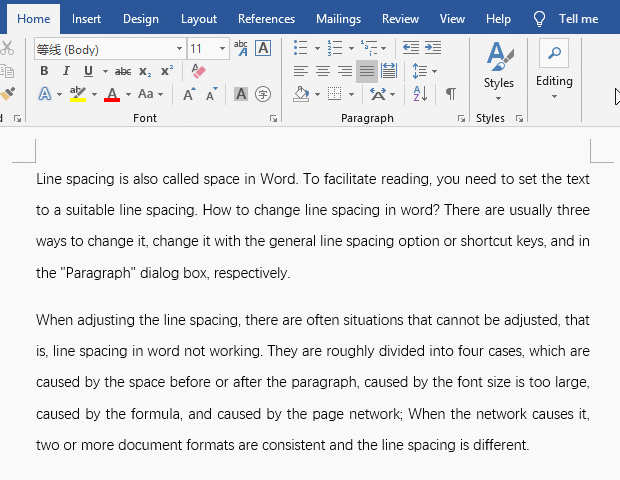This screenshot has width=620, height=480.
Task: Switch to the References tab
Action: pos(267,19)
